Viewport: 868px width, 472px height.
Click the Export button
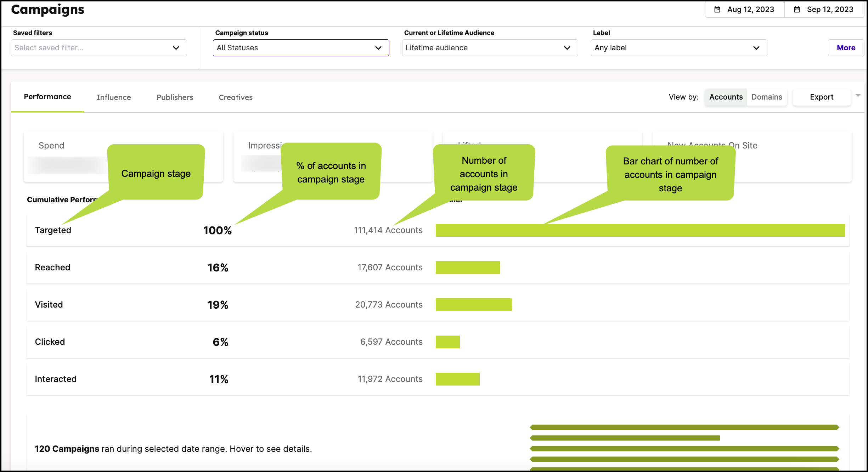pyautogui.click(x=822, y=97)
